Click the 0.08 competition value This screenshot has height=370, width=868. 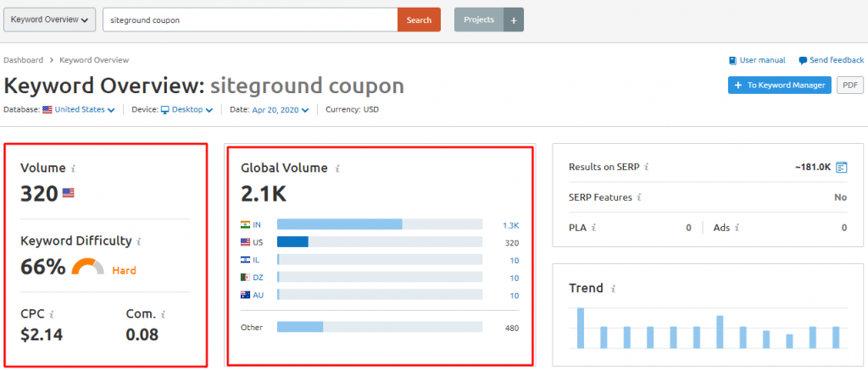click(x=142, y=334)
